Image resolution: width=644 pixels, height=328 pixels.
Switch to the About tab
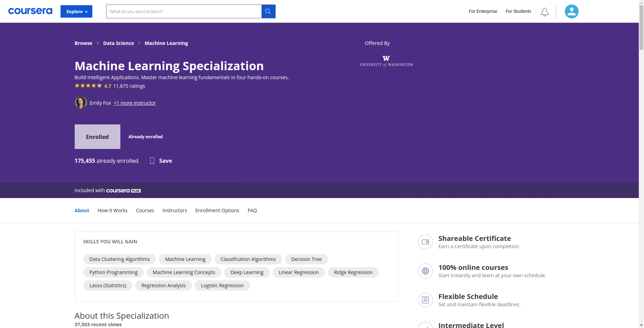(x=82, y=210)
